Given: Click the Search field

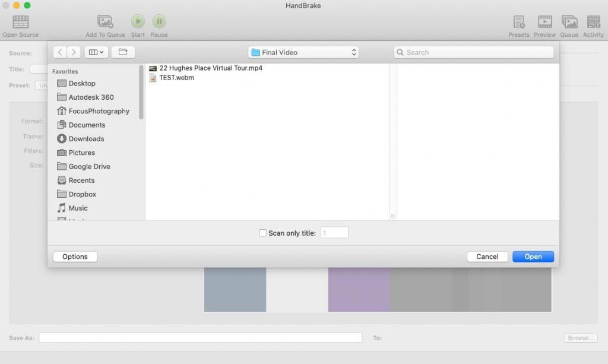Looking at the screenshot, I should click(x=474, y=52).
